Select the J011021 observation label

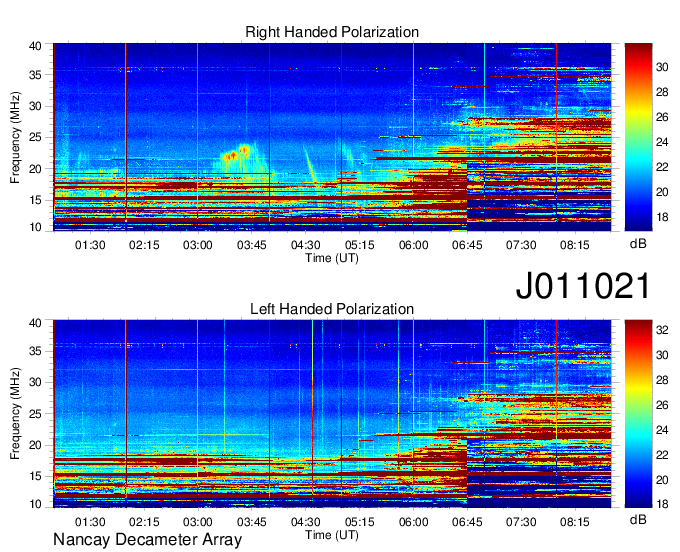583,286
